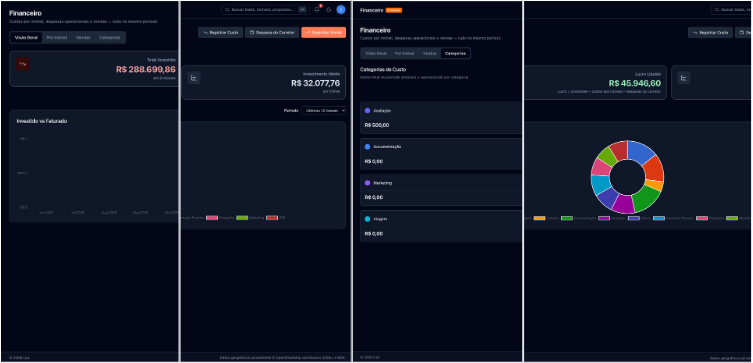Image resolution: width=753 pixels, height=363 pixels.
Task: Click the pink segment of the donut chart
Action: click(601, 168)
